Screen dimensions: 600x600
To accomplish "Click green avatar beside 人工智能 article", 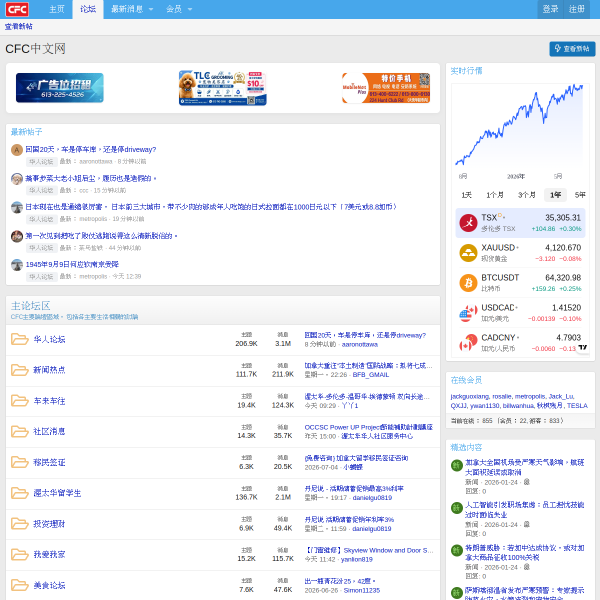I will coord(457,508).
